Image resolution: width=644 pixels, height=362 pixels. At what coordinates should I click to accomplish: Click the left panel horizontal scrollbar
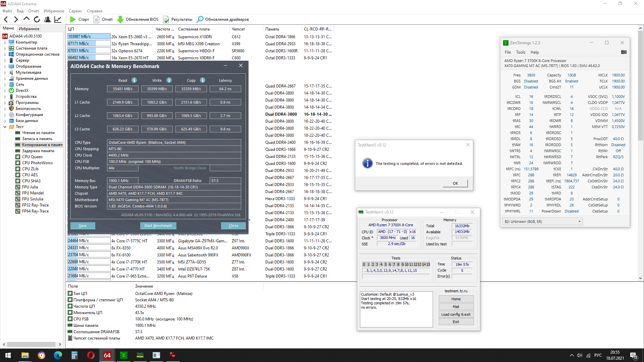[31, 344]
